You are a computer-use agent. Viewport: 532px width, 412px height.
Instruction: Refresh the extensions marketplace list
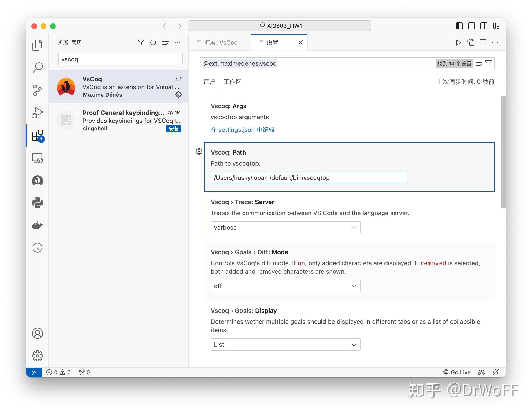(153, 42)
